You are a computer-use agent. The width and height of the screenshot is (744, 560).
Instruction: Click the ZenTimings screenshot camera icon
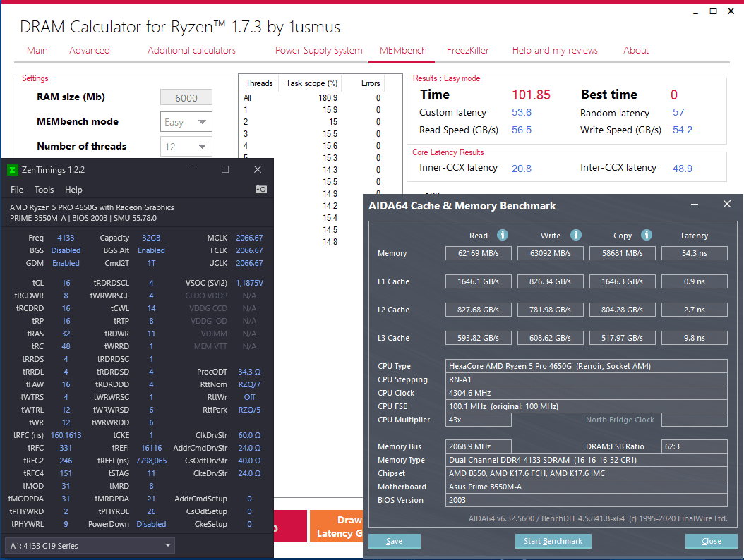point(261,189)
